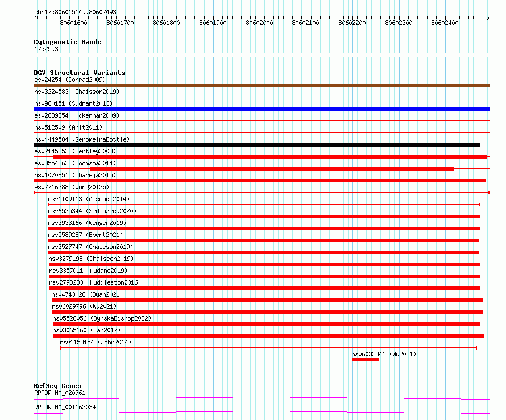The width and height of the screenshot is (506, 420).
Task: Click the RefSeq Genes track heading
Action: pos(57,386)
